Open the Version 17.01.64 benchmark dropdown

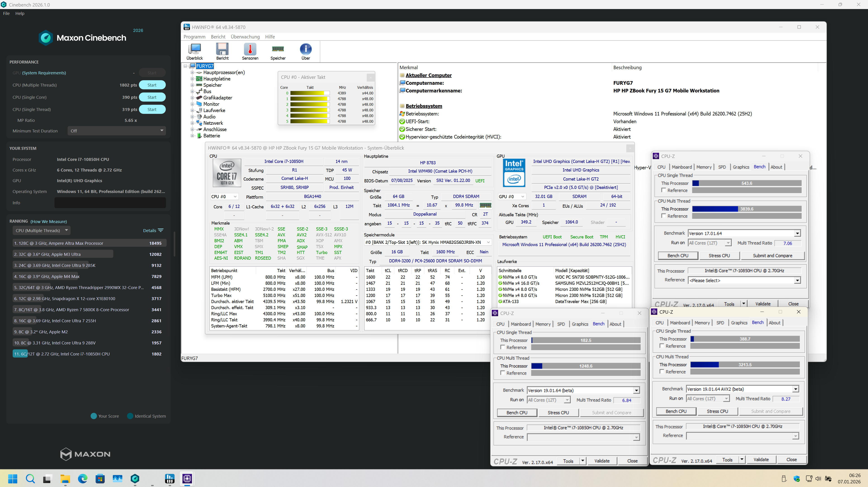click(x=797, y=233)
